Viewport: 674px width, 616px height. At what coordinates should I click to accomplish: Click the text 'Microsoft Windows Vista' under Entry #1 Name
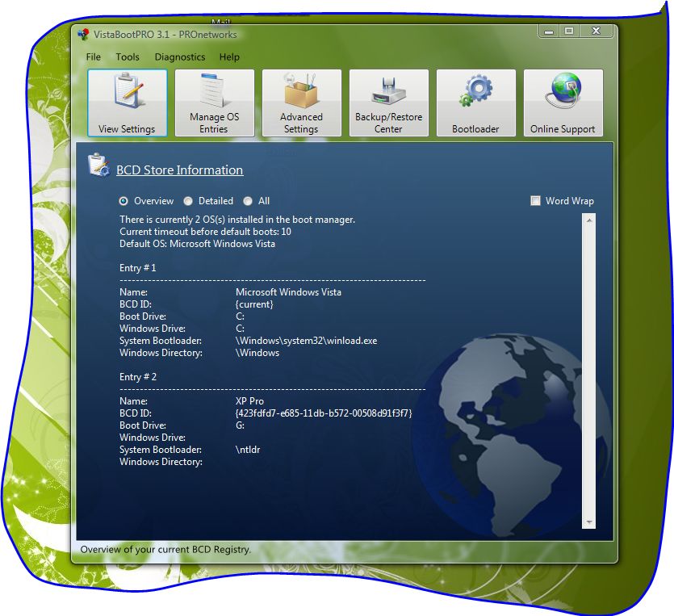coord(288,292)
